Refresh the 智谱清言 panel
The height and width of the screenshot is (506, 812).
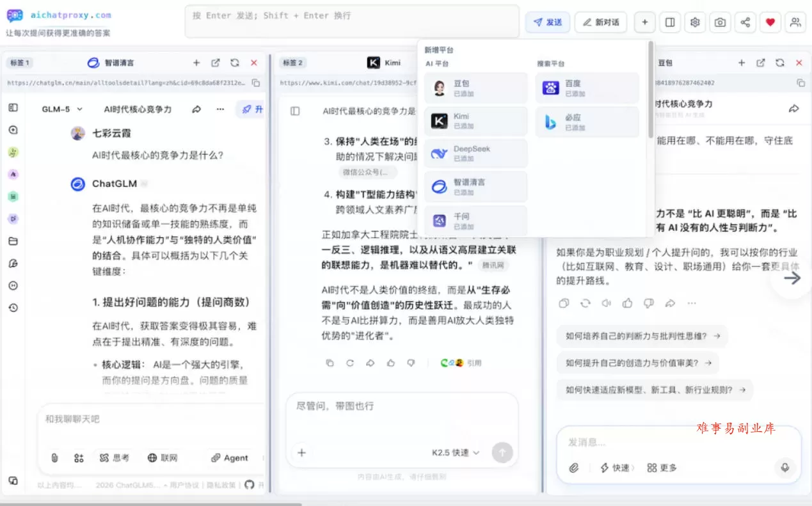pos(235,63)
